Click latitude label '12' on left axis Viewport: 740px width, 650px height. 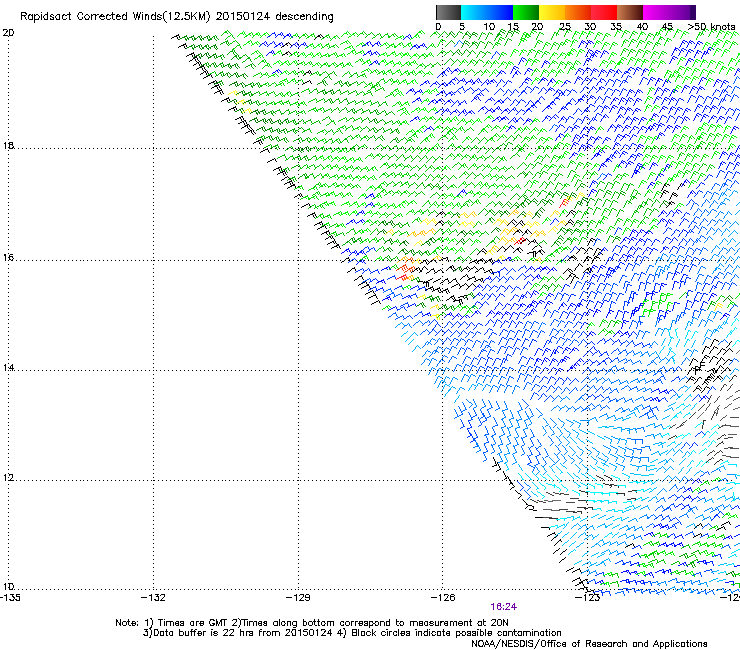point(8,478)
